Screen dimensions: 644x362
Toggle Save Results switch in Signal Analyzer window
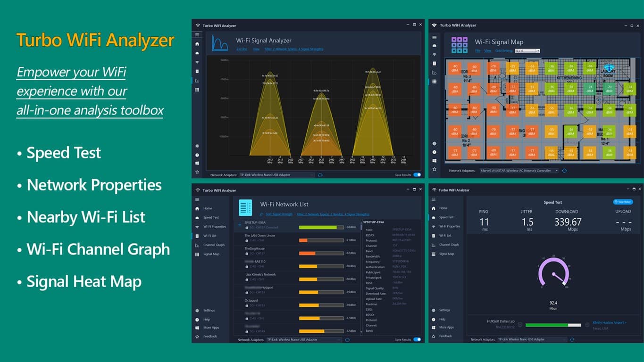click(417, 175)
